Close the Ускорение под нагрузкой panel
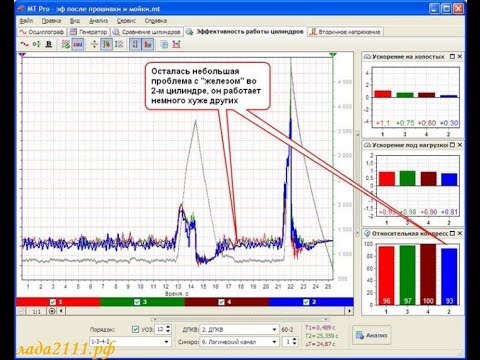The width and height of the screenshot is (480, 360). tap(460, 145)
